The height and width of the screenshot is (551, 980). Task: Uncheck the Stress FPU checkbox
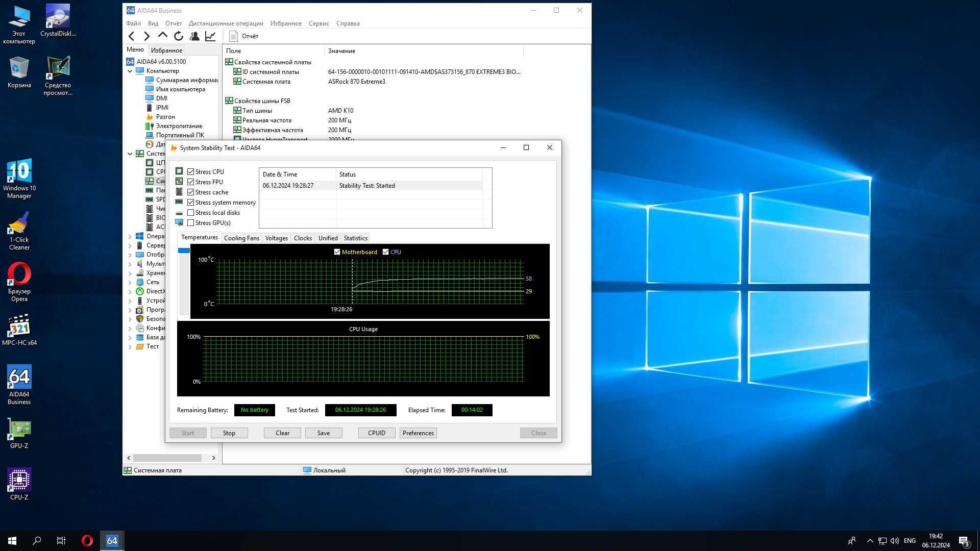[190, 182]
